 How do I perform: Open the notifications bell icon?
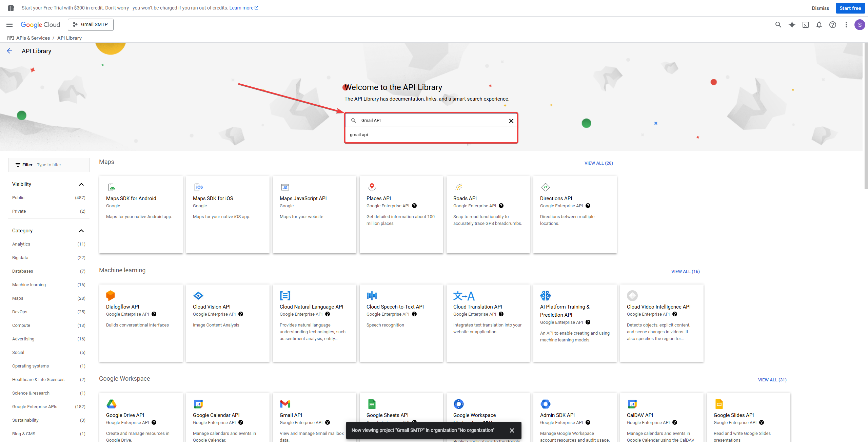(x=819, y=25)
